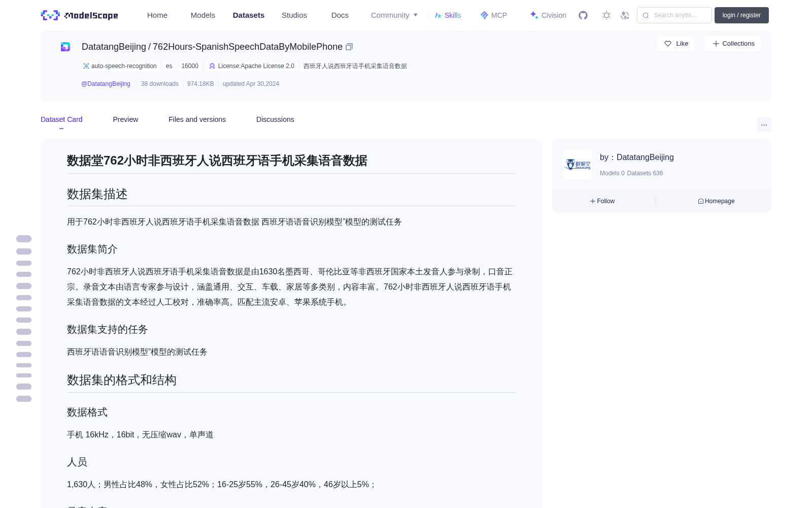
Task: Click the dataset avatar icon beside the title
Action: [x=65, y=47]
